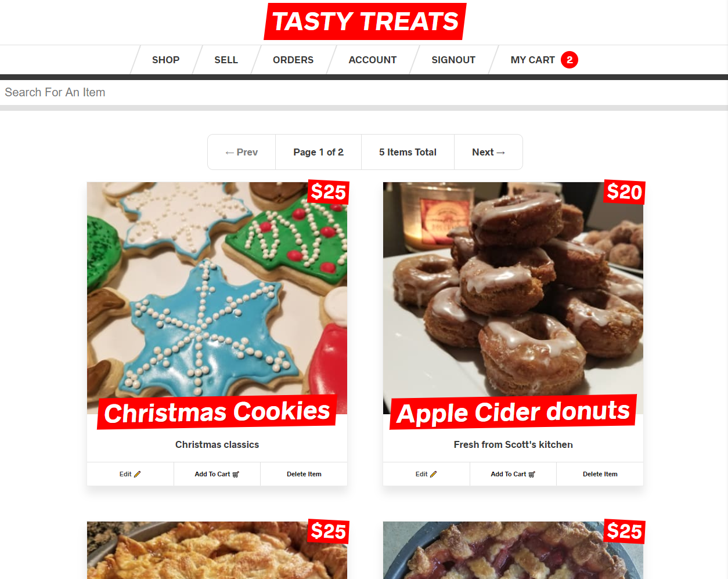Viewport: 728px width, 579px height.
Task: Open the Tasty Treats logo home link
Action: pos(365,21)
